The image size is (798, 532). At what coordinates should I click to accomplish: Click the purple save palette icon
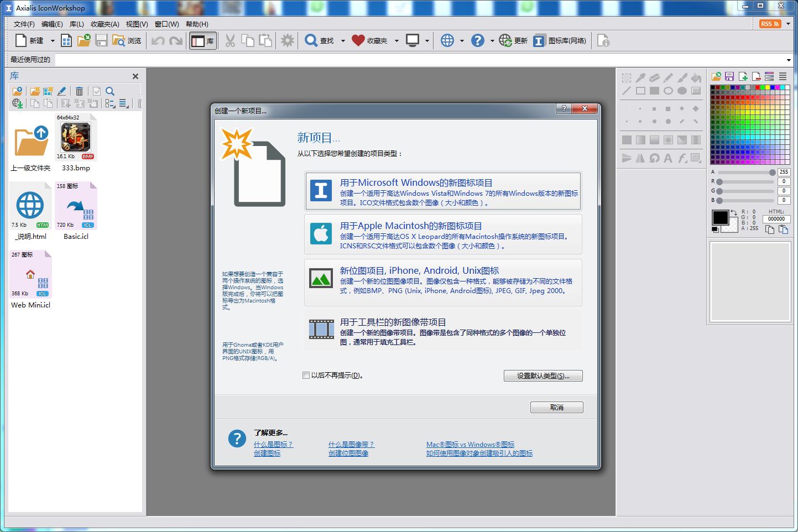point(729,76)
